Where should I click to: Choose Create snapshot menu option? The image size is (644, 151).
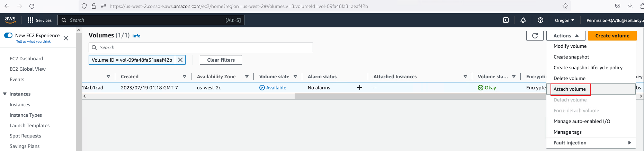pyautogui.click(x=571, y=57)
